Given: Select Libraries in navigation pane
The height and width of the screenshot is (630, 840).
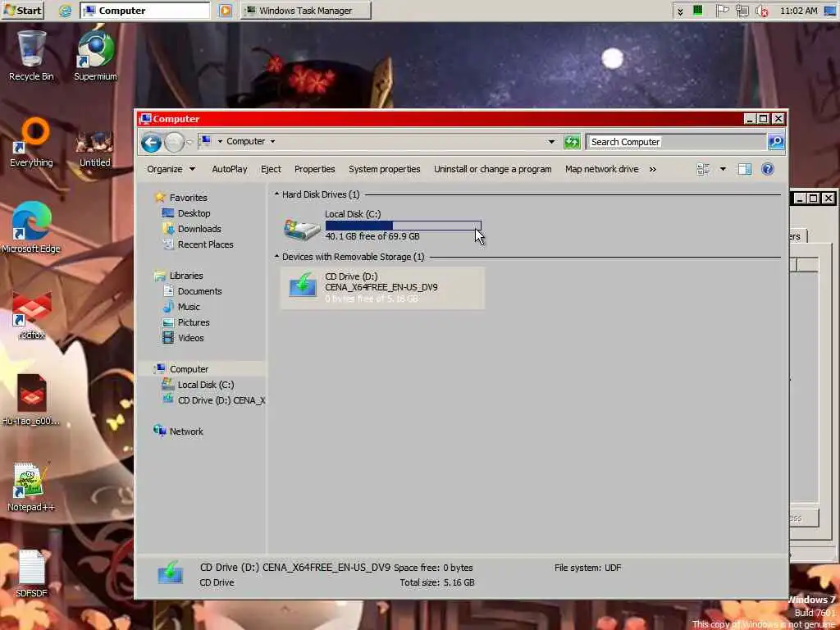Looking at the screenshot, I should (186, 276).
